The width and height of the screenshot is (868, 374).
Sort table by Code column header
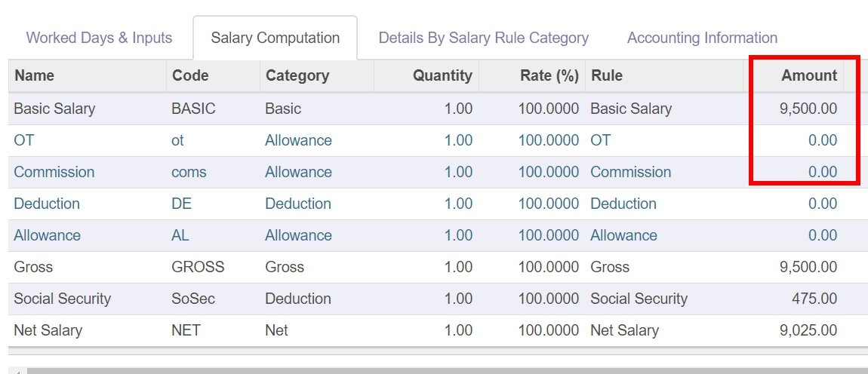[190, 75]
